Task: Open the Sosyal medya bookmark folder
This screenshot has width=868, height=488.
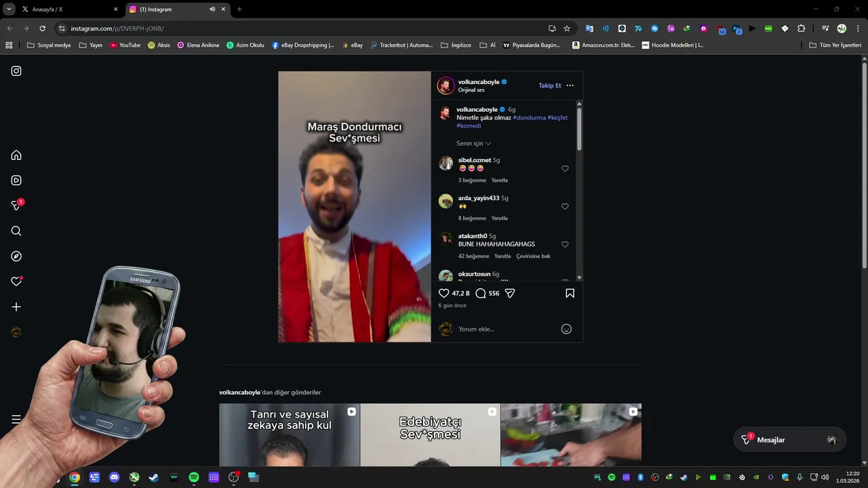Action: (49, 45)
